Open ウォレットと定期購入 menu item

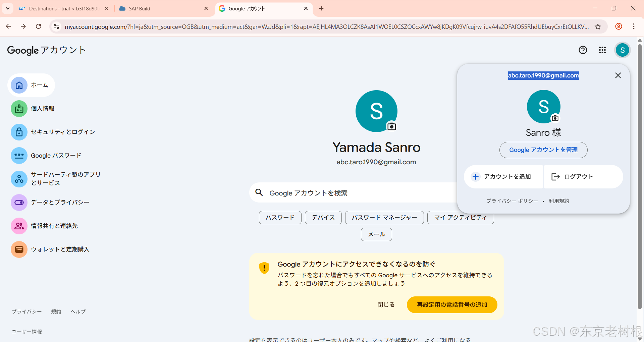60,249
